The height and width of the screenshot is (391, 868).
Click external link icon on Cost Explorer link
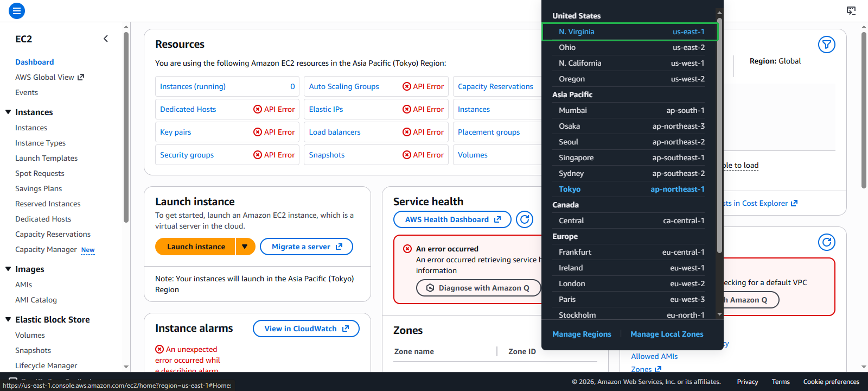tap(794, 203)
